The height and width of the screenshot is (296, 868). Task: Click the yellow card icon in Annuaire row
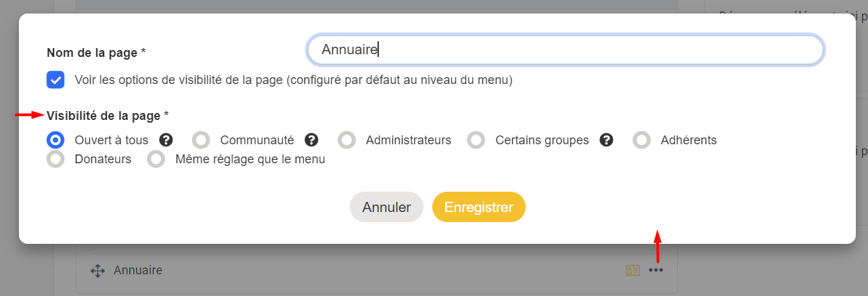633,270
